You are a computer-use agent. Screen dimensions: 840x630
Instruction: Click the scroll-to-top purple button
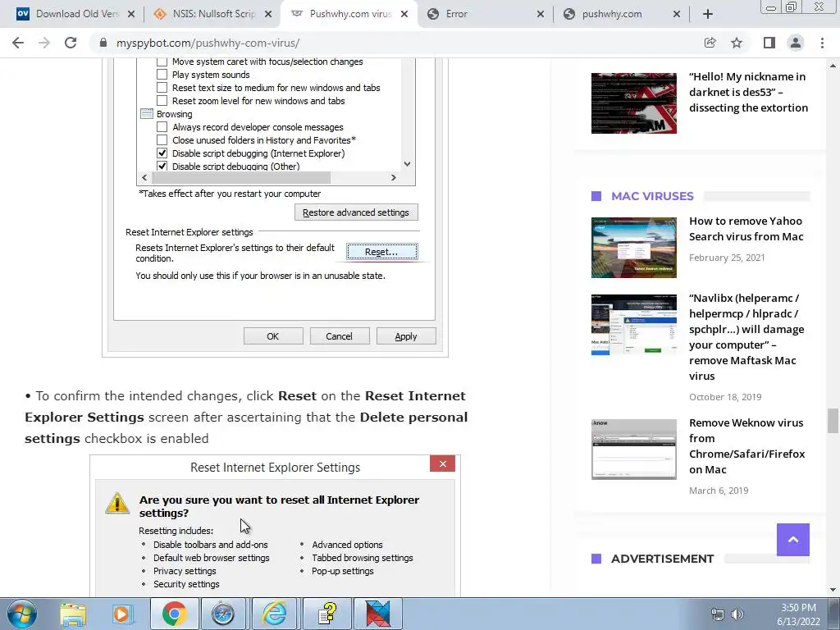pos(793,540)
